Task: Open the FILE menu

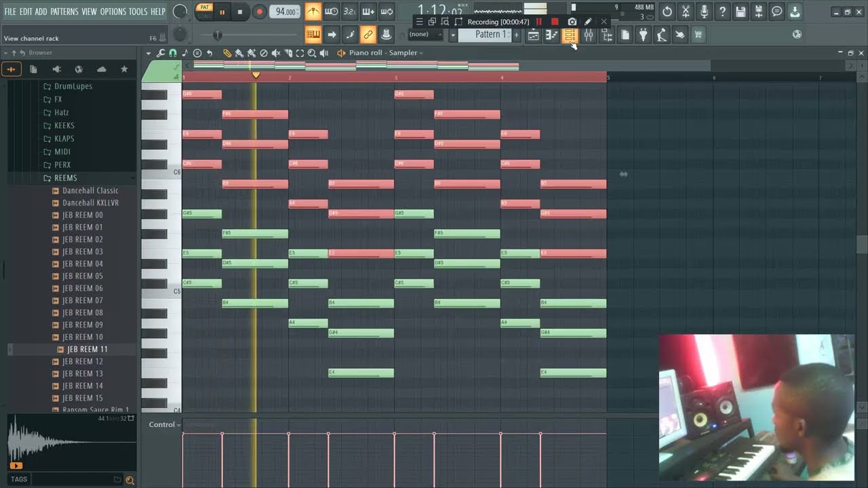Action: [10, 12]
